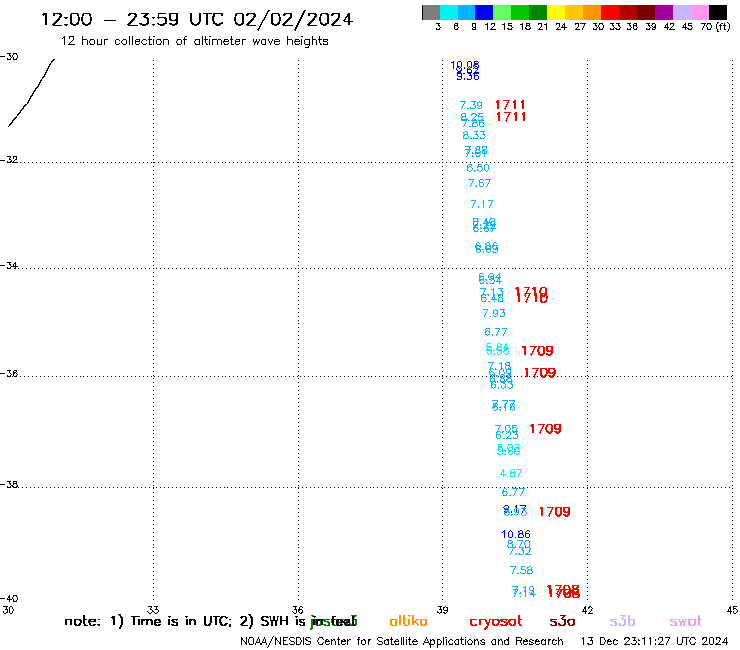
Task: Click the wave height value 7.17
Action: tap(482, 204)
